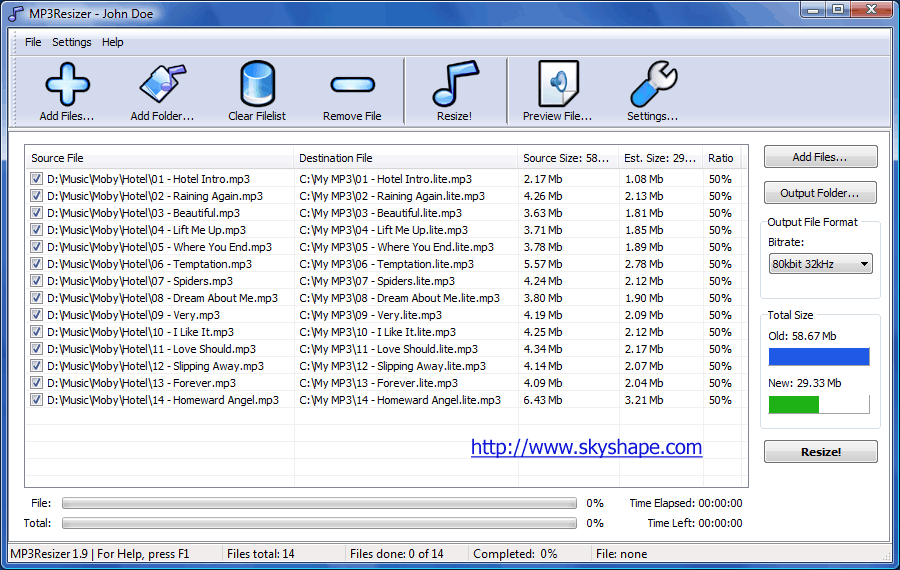The width and height of the screenshot is (900, 570).
Task: Open the http://www.skyshape.com link
Action: [x=586, y=447]
